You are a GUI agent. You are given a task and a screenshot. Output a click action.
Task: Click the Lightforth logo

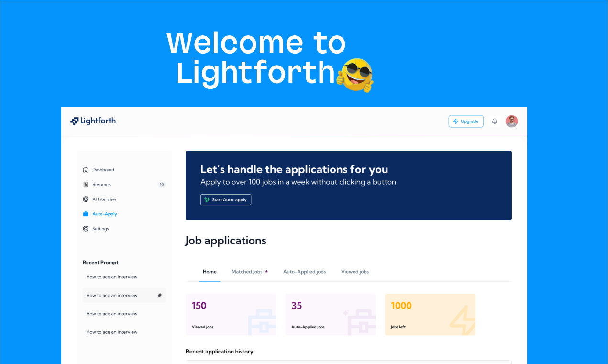point(93,121)
